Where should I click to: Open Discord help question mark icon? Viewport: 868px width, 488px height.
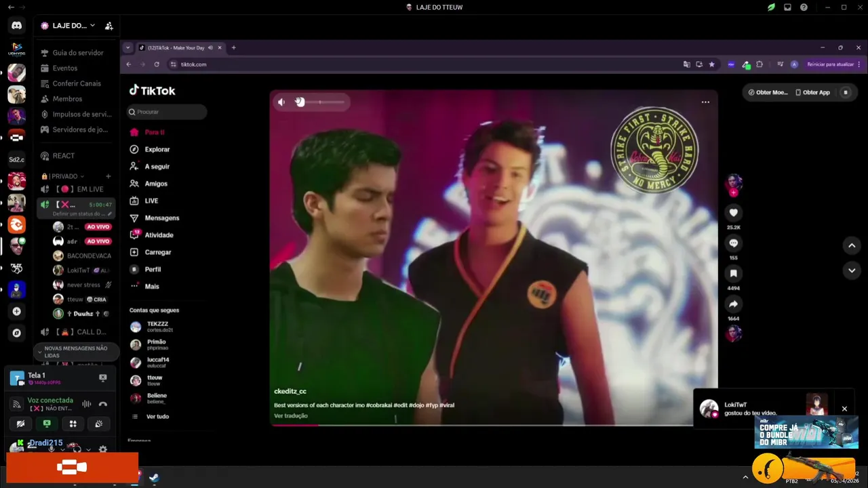tap(804, 7)
